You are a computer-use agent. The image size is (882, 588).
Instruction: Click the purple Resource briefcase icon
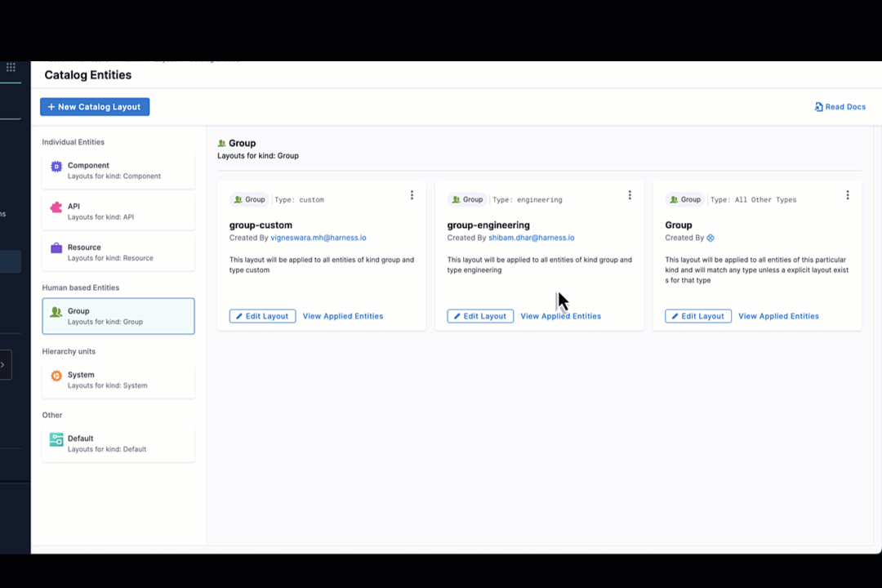tap(56, 248)
